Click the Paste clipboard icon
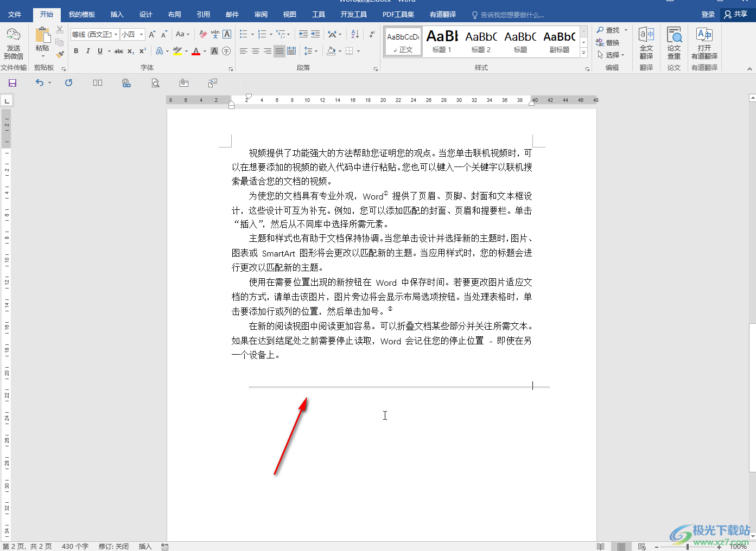Screen dimensions: 756x551 (42, 36)
